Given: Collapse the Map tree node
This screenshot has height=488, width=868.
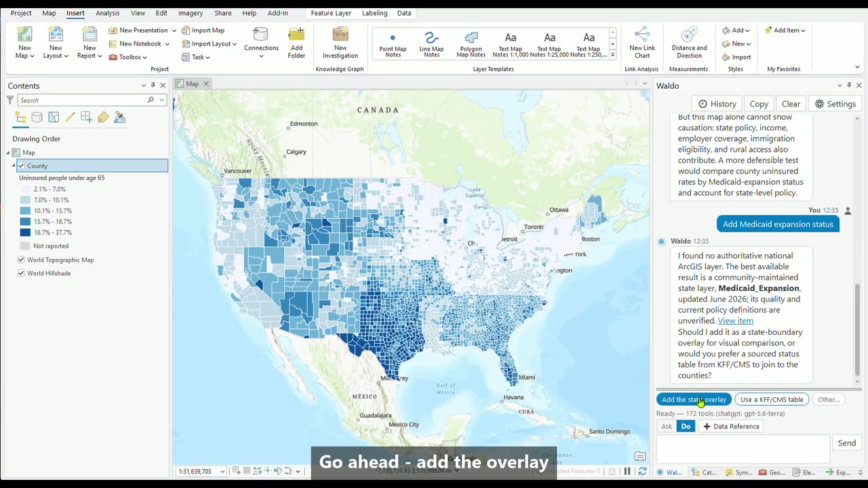Looking at the screenshot, I should tap(8, 152).
